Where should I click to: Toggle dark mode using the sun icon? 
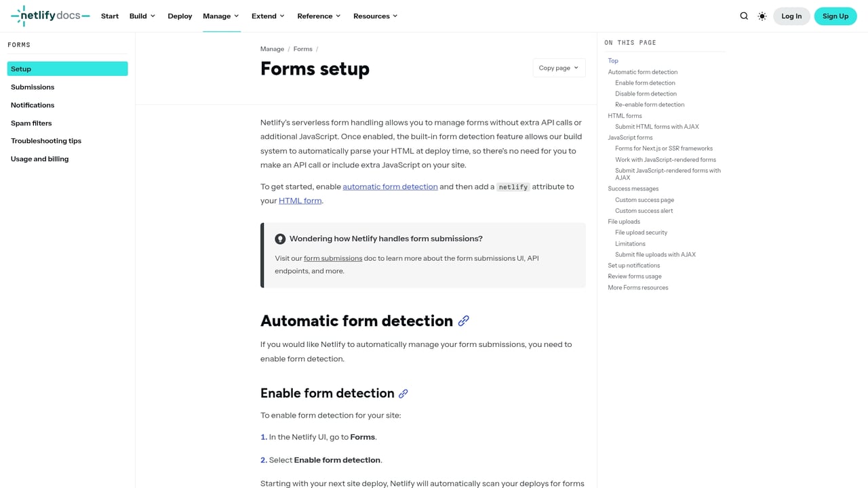click(x=762, y=16)
